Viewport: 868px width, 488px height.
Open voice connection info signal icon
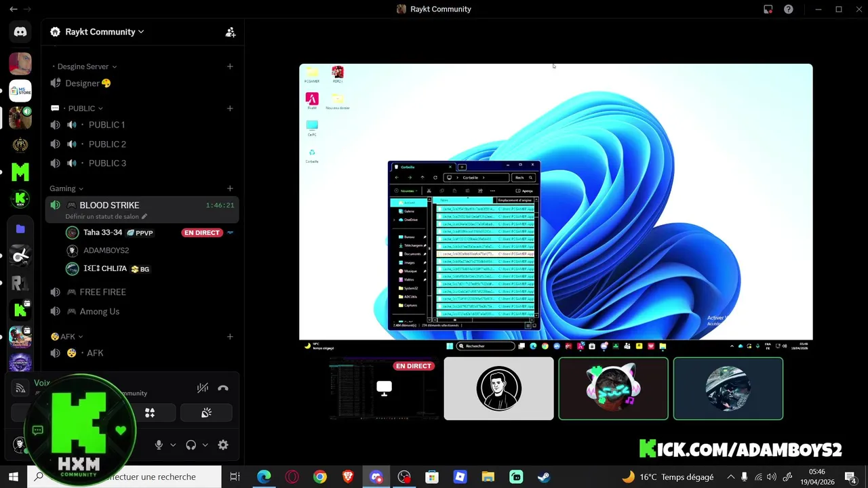click(20, 388)
